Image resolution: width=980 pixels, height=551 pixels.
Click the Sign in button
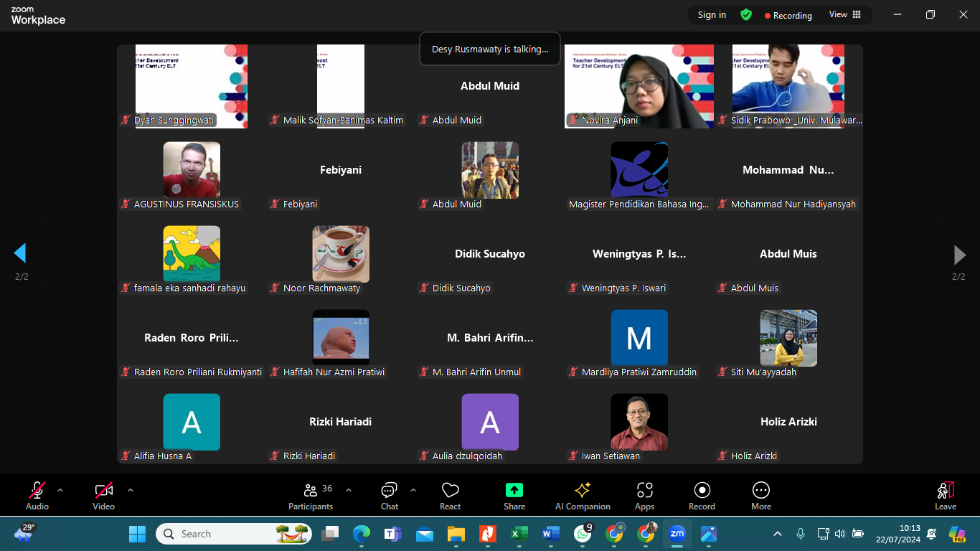pos(712,14)
